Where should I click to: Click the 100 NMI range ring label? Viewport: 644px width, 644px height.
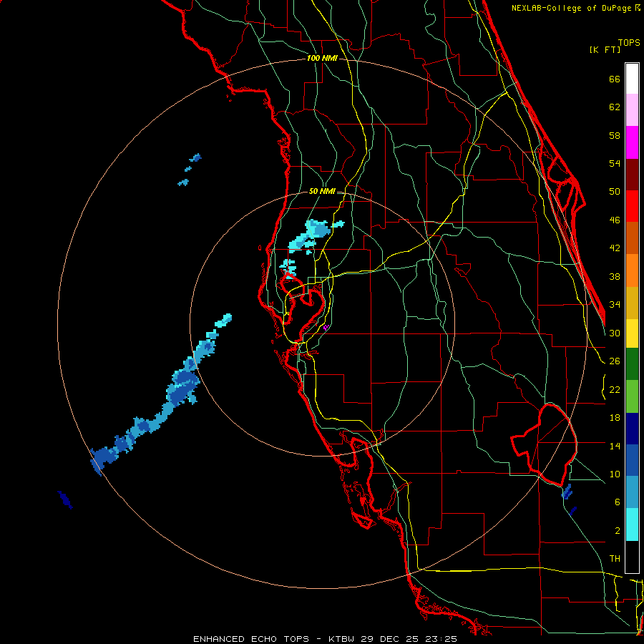point(322,59)
